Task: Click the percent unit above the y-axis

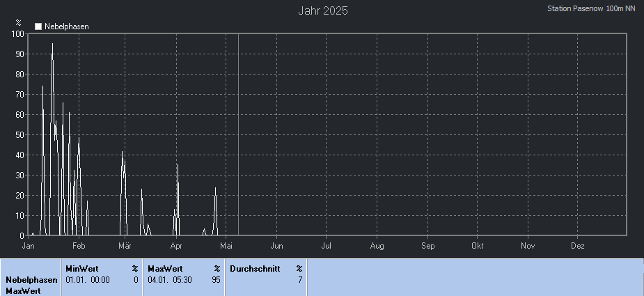Action: [x=19, y=22]
